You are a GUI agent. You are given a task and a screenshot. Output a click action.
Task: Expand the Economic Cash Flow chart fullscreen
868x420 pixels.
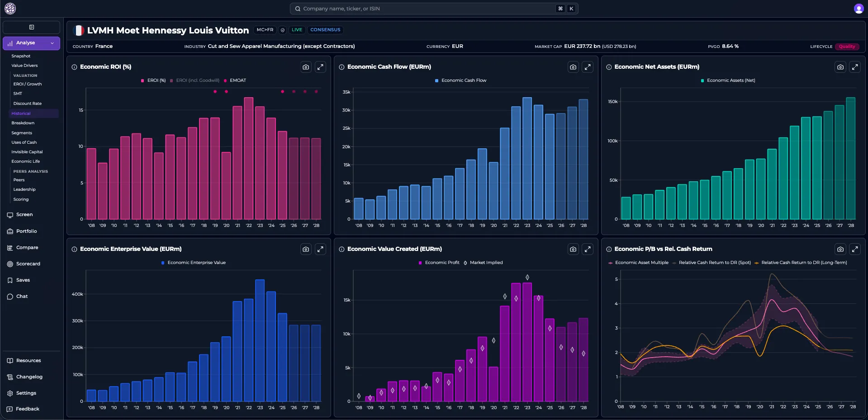tap(588, 67)
